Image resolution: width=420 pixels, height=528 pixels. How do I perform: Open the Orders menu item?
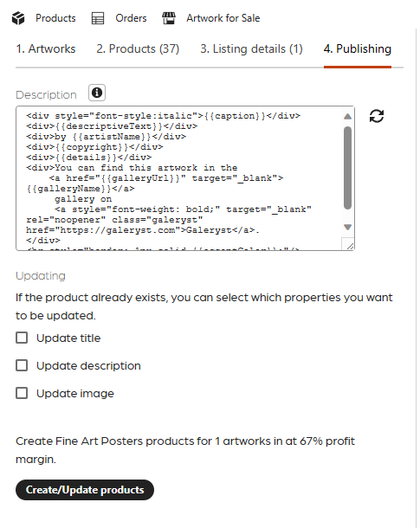coord(131,18)
